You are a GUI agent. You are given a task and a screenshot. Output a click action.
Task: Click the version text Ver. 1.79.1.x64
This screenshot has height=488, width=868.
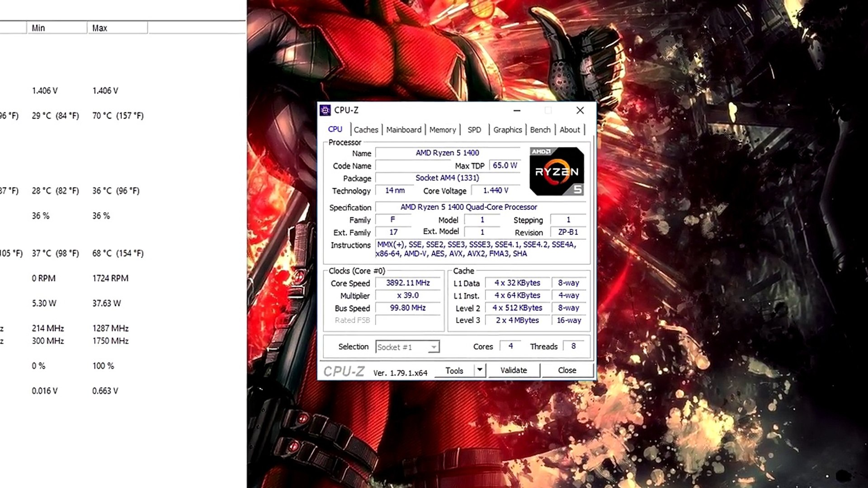400,373
